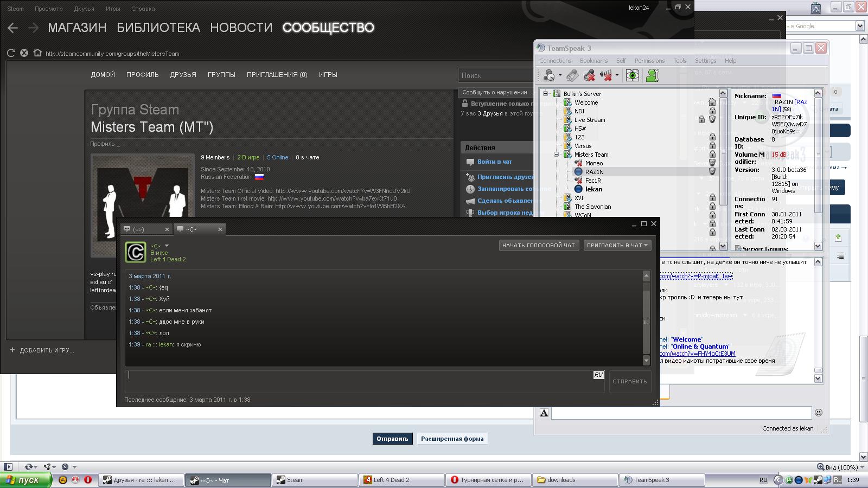Viewport: 868px width, 488px height.
Task: Select user Moneo in TeamSpeak
Action: point(594,163)
